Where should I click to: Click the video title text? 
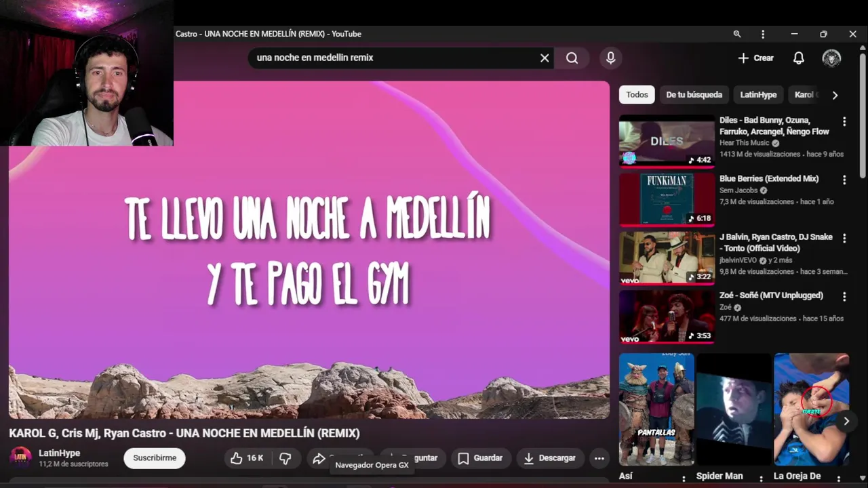(184, 433)
